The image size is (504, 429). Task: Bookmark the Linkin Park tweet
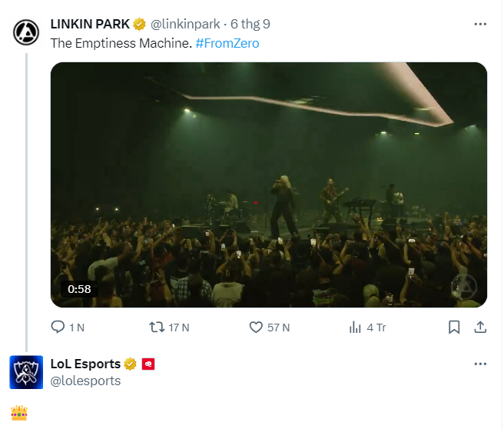[x=454, y=328]
